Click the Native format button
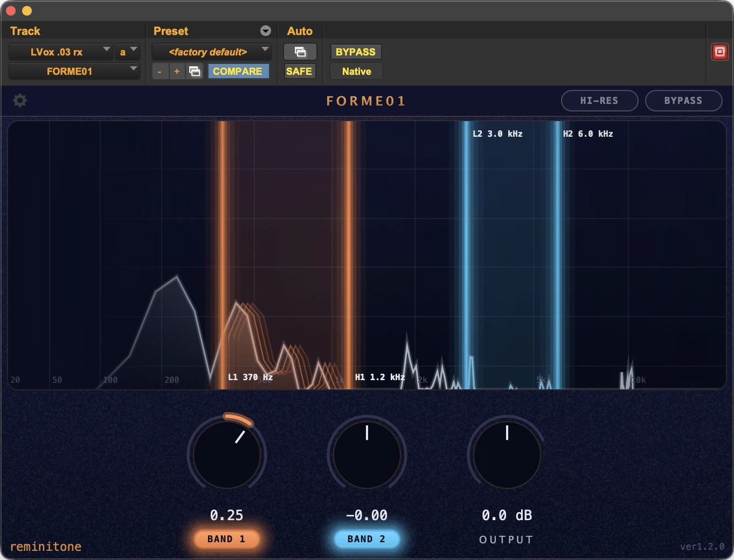Viewport: 734px width, 560px height. click(357, 71)
